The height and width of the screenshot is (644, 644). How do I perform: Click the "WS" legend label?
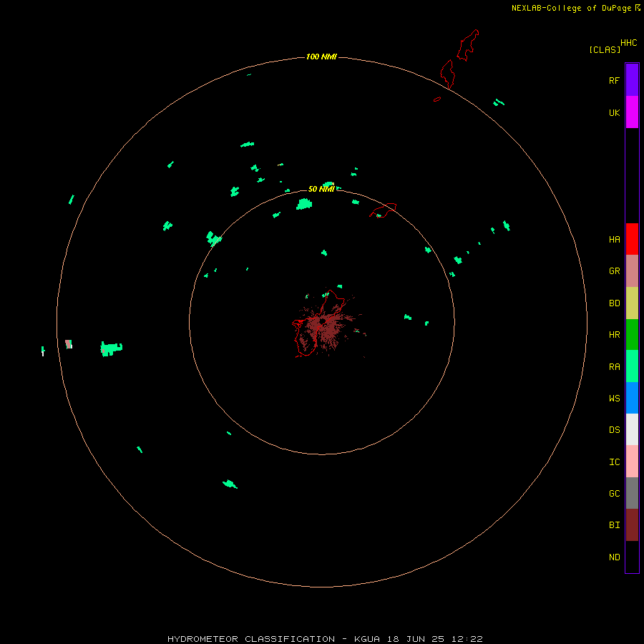(614, 398)
